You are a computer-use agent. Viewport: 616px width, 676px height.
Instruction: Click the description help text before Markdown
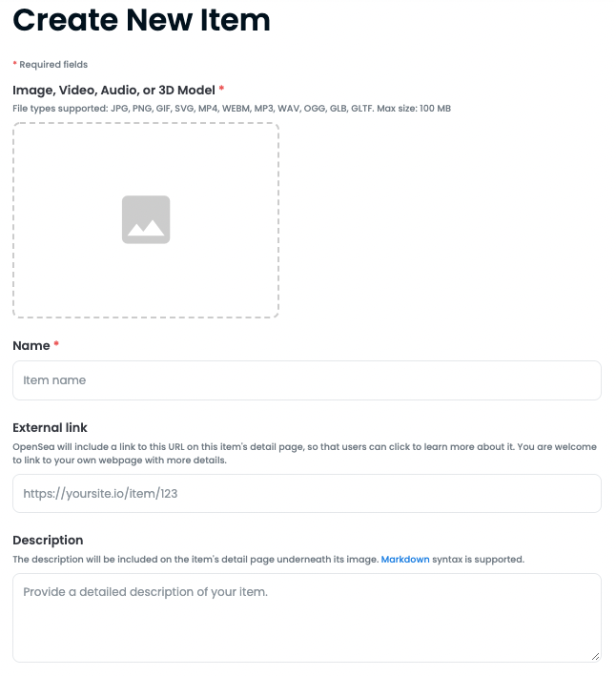195,559
